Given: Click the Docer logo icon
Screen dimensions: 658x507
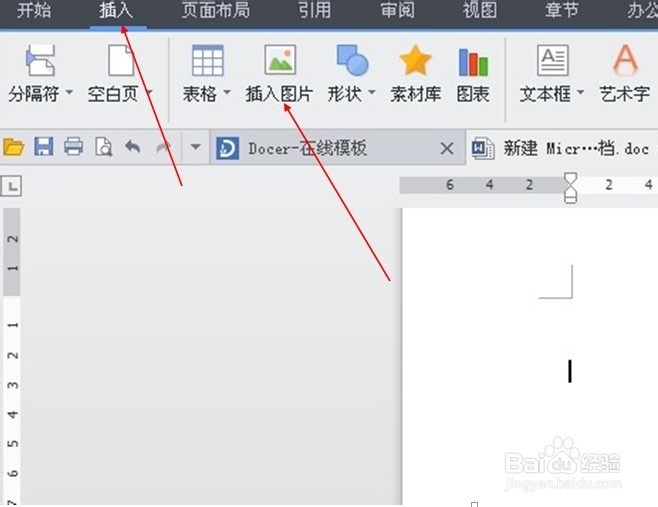Looking at the screenshot, I should [x=227, y=148].
